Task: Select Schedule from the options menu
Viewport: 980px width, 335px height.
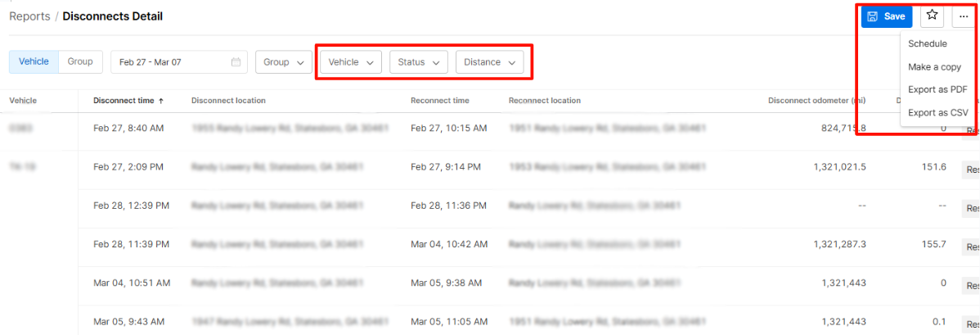Action: [x=927, y=44]
